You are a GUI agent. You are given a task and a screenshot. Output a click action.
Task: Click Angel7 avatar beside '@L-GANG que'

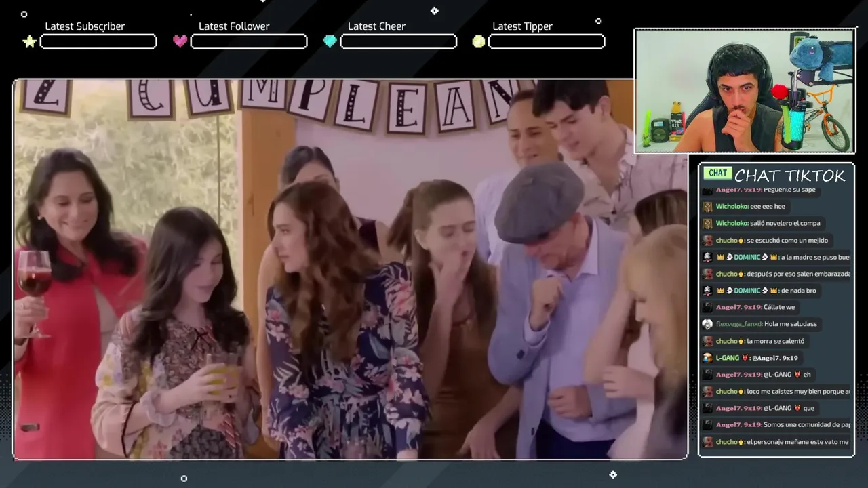(x=707, y=408)
